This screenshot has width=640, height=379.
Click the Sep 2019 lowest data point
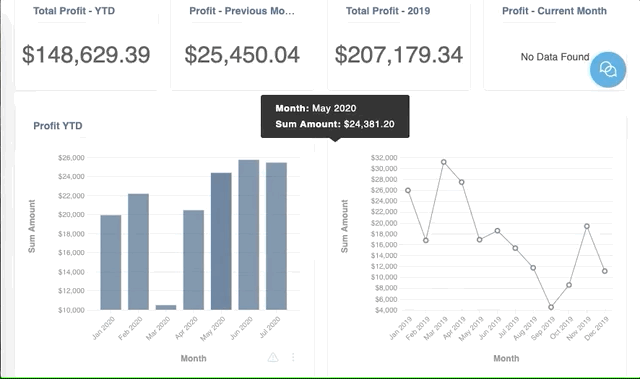(x=551, y=307)
